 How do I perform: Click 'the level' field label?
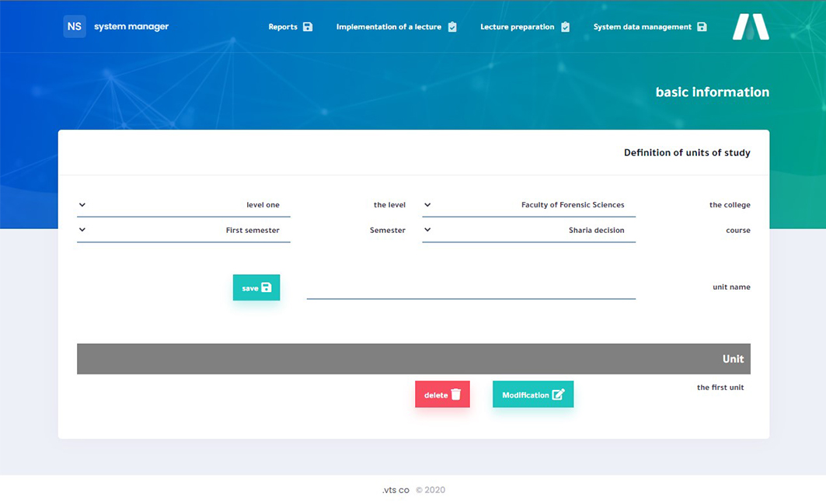[389, 205]
